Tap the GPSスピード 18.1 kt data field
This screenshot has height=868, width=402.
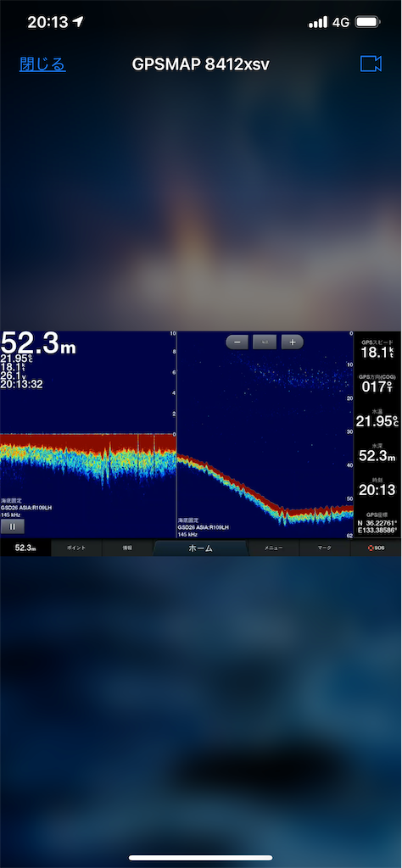(377, 350)
